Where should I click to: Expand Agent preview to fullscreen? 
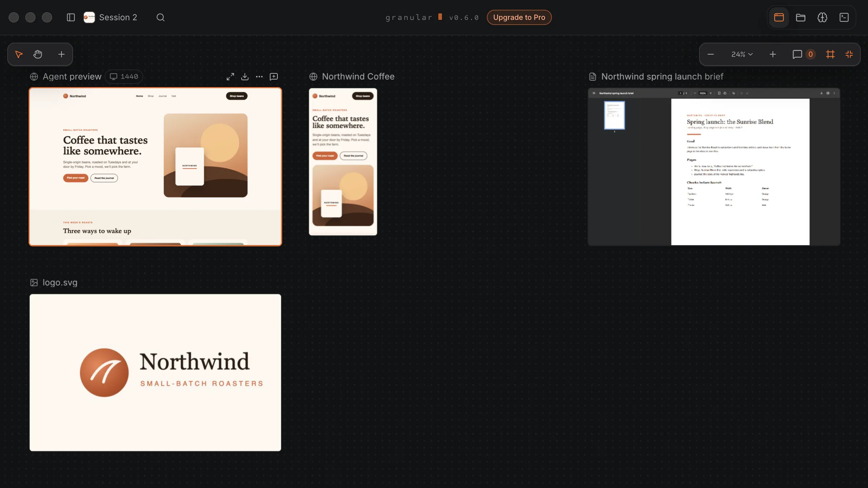[x=230, y=77]
